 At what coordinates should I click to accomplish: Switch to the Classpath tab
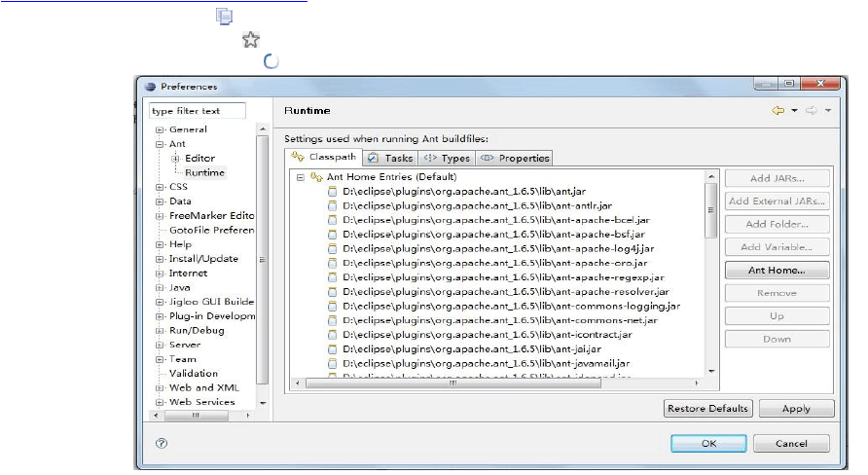324,158
